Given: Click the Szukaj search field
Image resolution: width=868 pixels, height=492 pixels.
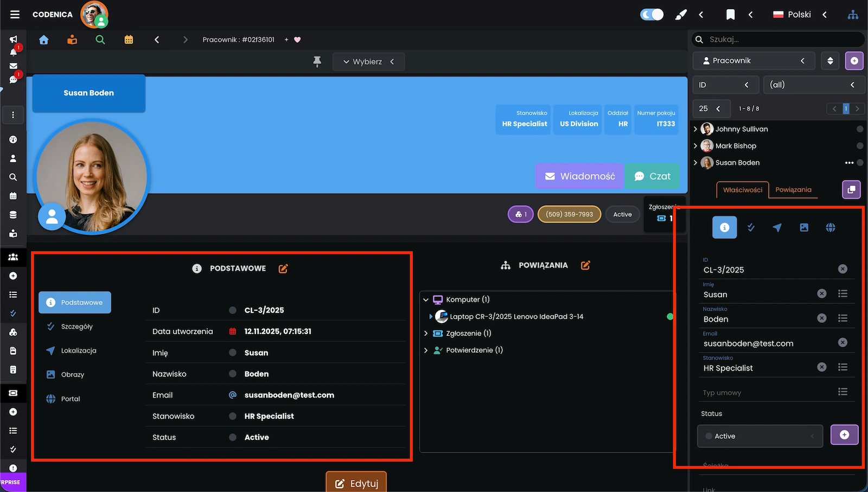Looking at the screenshot, I should 781,39.
